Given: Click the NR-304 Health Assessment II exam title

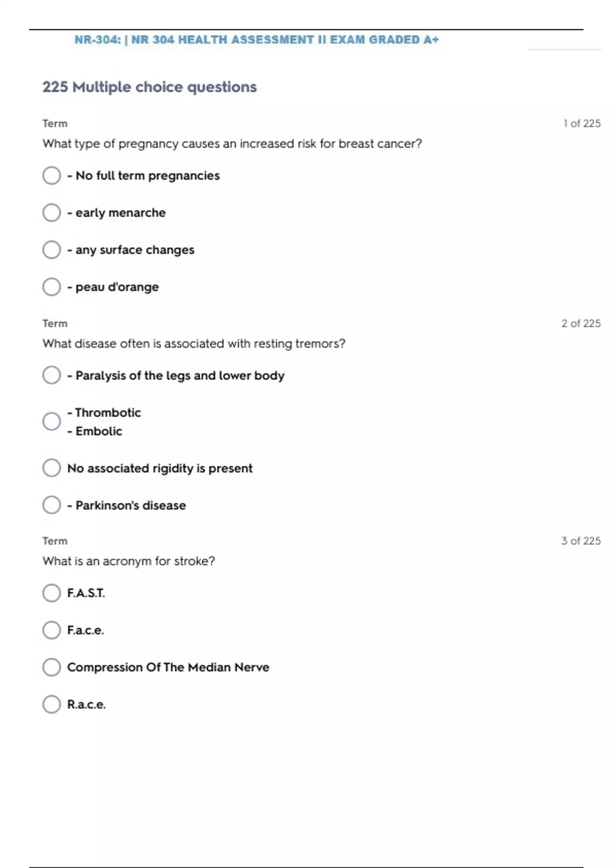Looking at the screenshot, I should (256, 40).
